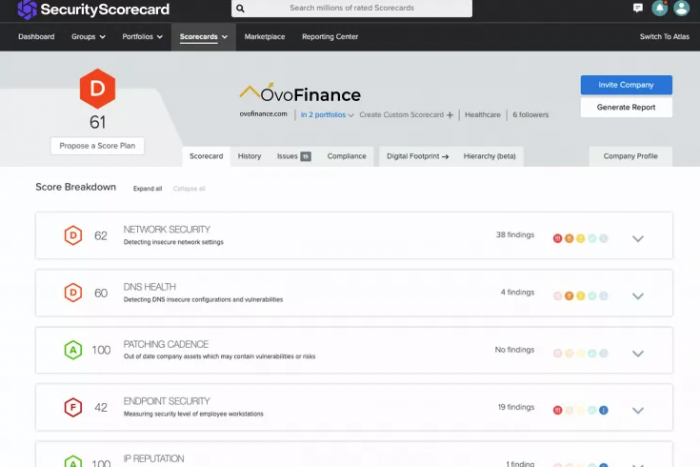Screen dimensions: 700x467
Task: Click into the Search rated Scorecards field
Action: pos(352,8)
